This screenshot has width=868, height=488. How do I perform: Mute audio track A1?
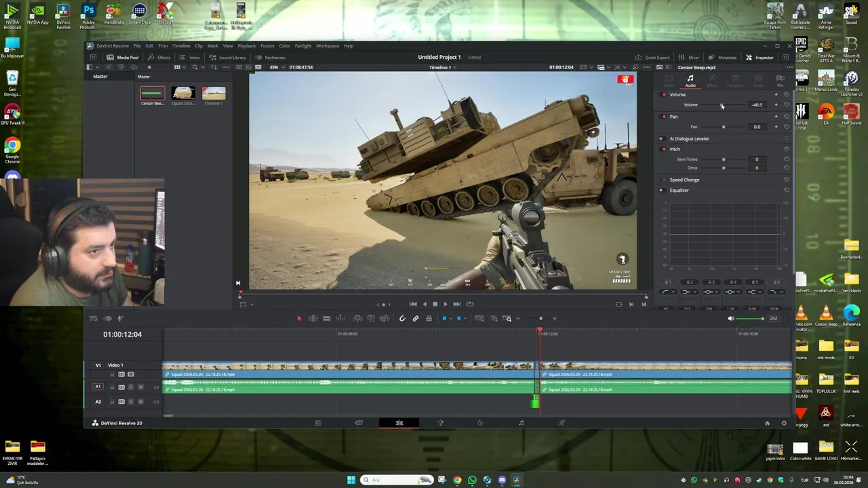140,387
